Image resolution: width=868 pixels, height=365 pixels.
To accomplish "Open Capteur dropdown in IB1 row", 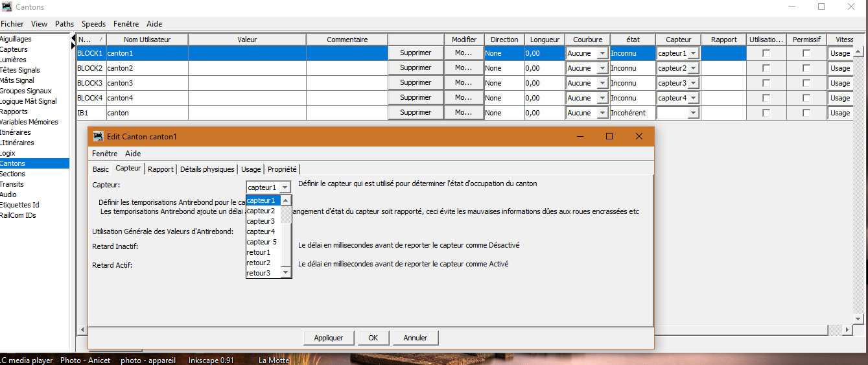I will (693, 113).
